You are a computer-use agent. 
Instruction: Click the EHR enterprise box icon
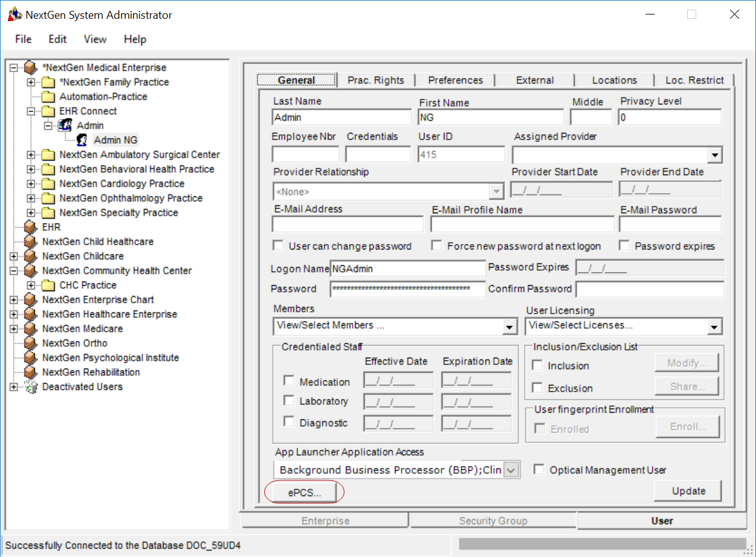click(x=30, y=227)
